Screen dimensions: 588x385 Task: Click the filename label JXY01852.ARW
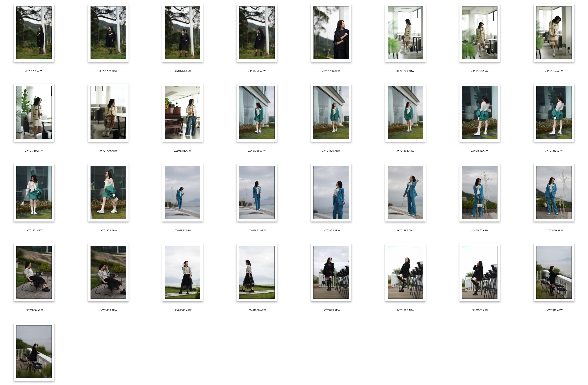[x=257, y=230]
